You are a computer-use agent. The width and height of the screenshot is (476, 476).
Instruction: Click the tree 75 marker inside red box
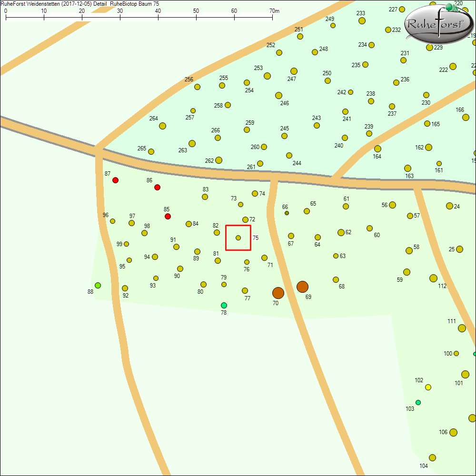pyautogui.click(x=238, y=238)
